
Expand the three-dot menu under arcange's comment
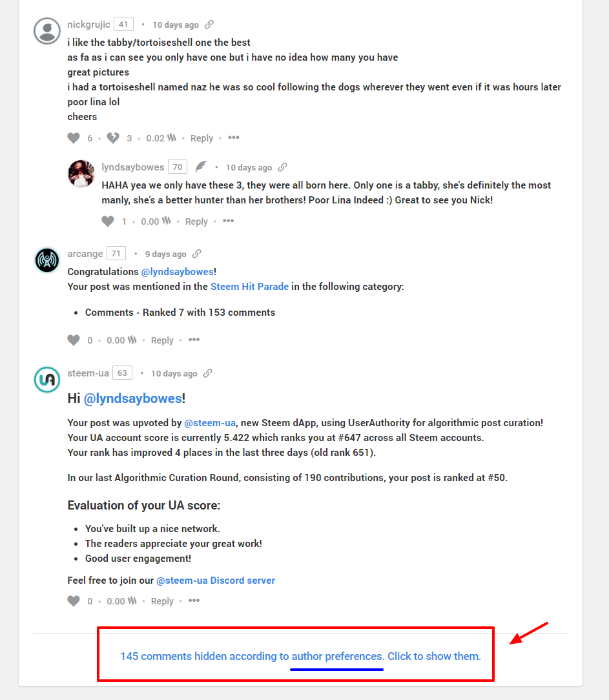coord(194,340)
